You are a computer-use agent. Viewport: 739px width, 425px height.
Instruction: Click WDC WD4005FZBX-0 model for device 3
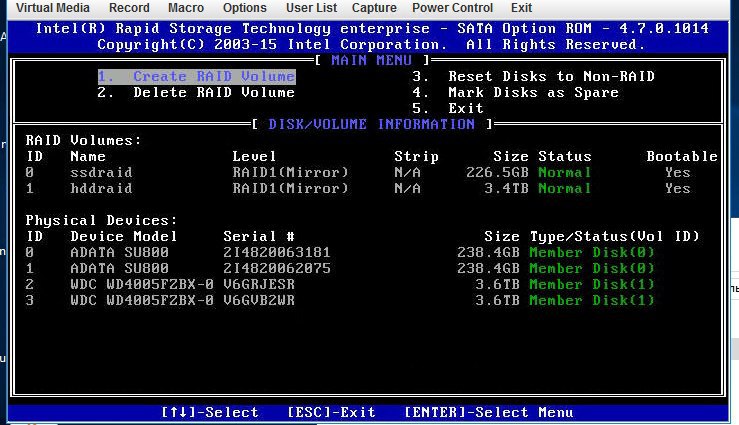[142, 301]
